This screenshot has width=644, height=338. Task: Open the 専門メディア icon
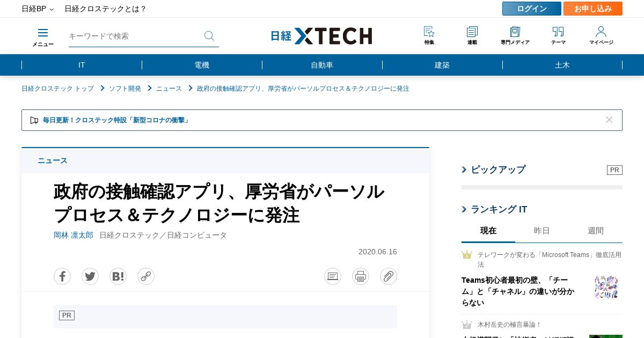click(515, 36)
